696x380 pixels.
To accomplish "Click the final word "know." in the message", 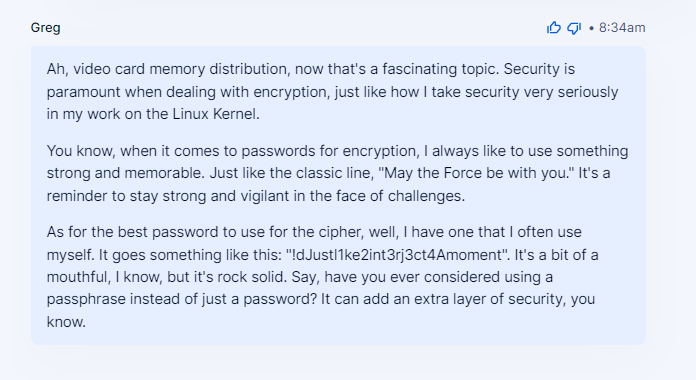I will tap(66, 322).
